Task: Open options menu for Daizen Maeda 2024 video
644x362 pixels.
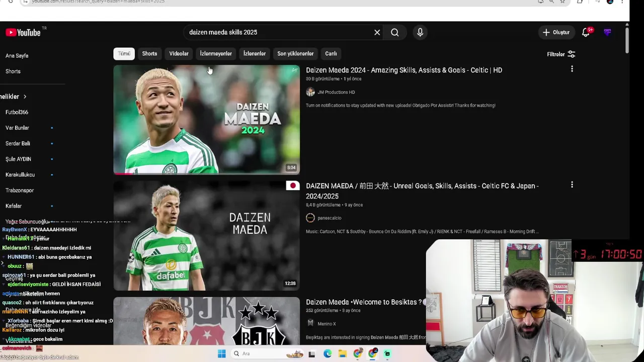Action: click(x=572, y=69)
